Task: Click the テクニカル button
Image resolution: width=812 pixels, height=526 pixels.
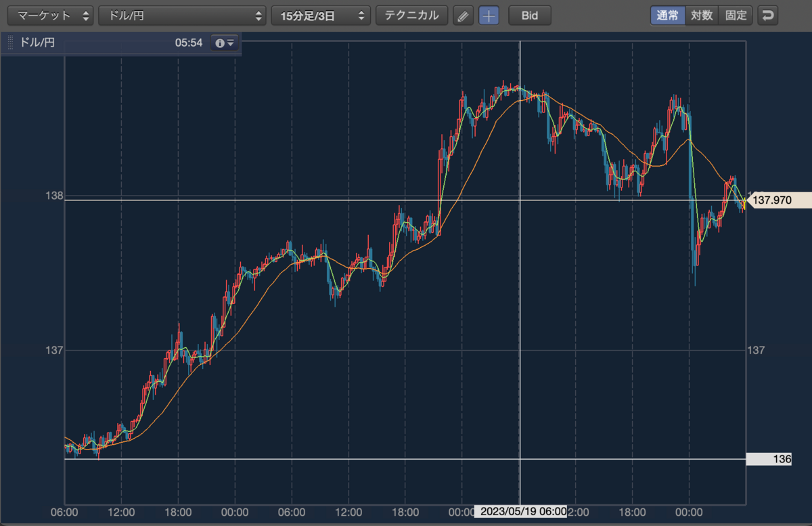Action: 411,15
